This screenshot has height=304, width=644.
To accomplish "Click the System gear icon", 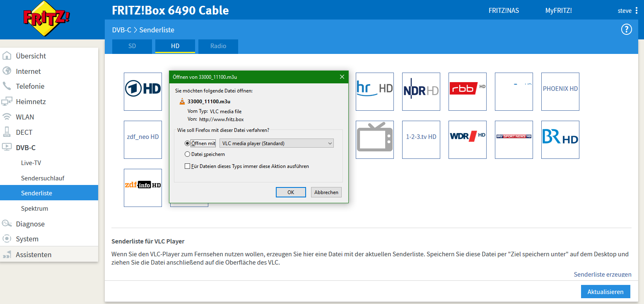I will 7,239.
